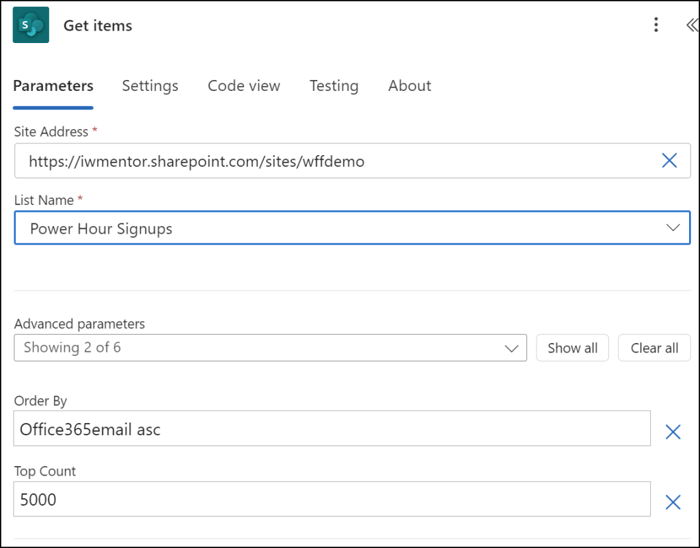Collapse the Get items panel

point(691,25)
